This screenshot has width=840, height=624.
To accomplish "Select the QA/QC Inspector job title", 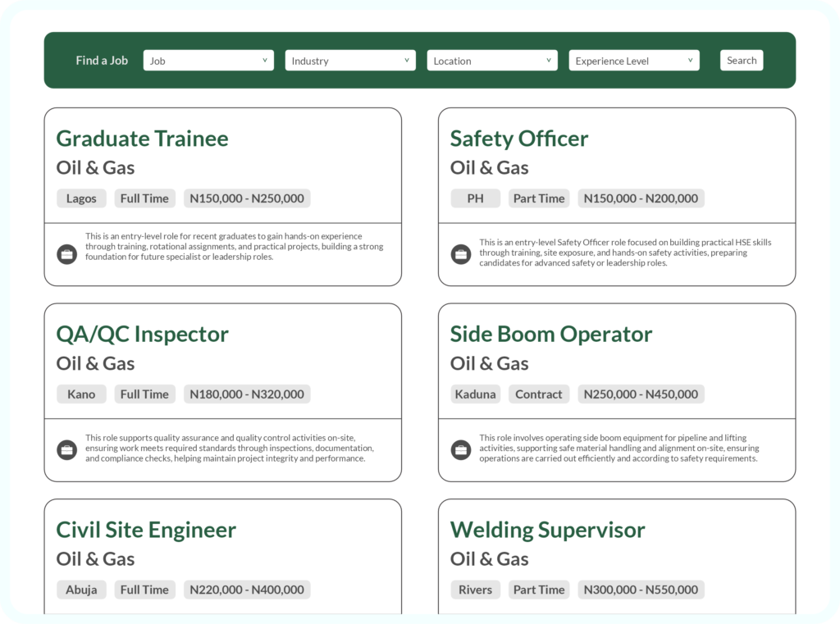I will pyautogui.click(x=142, y=334).
